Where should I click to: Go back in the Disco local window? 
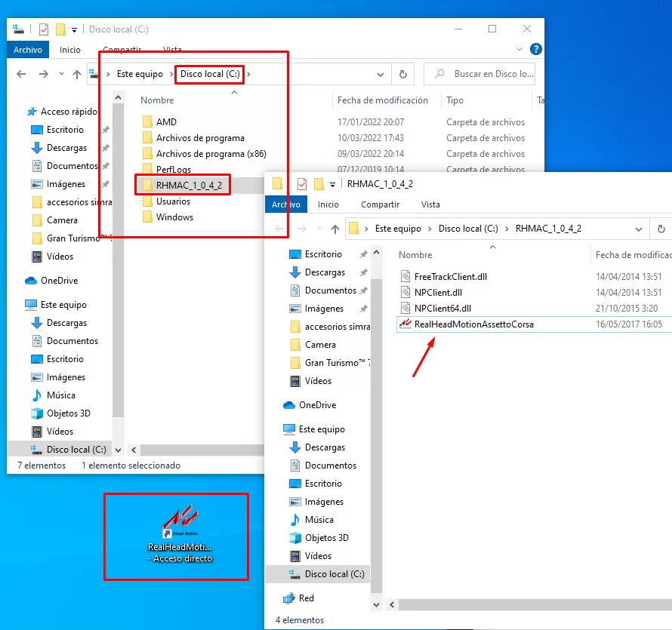21,74
